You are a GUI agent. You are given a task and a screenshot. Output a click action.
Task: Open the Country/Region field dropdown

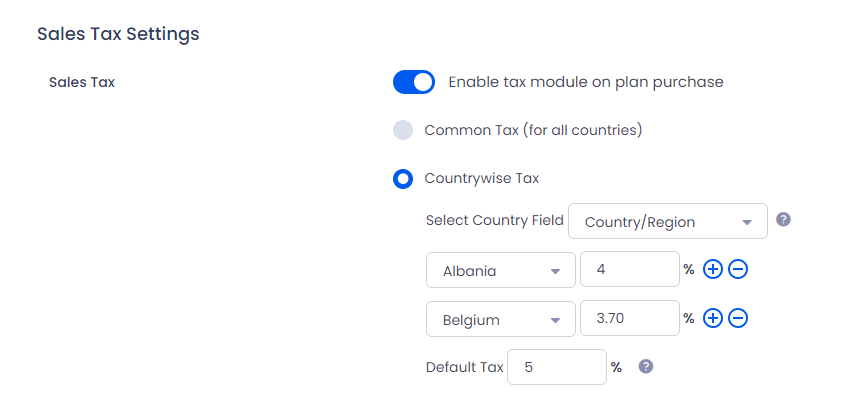tap(667, 222)
